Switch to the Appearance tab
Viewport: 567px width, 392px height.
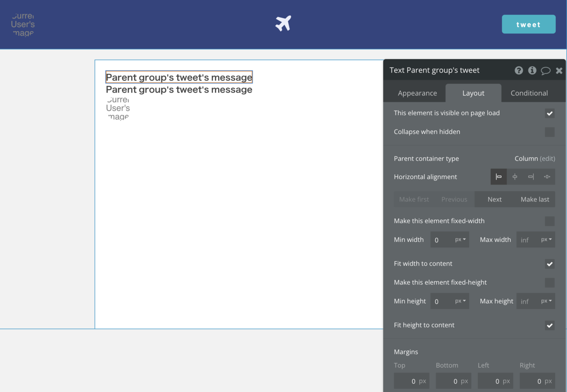click(x=417, y=93)
